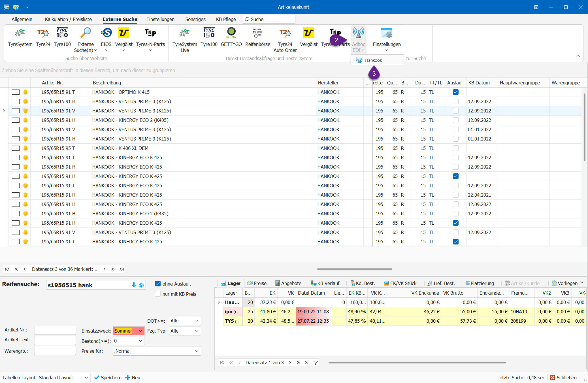The height and width of the screenshot is (383, 588).
Task: Open GETTYGO stock query
Action: (231, 37)
